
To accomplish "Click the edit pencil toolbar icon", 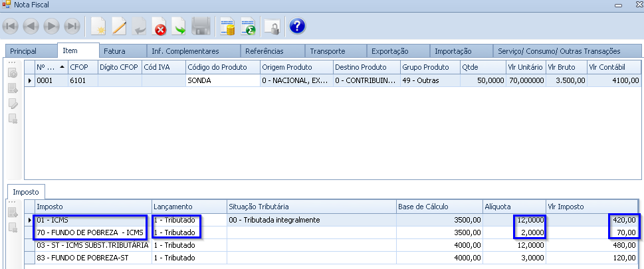I will pyautogui.click(x=119, y=27).
